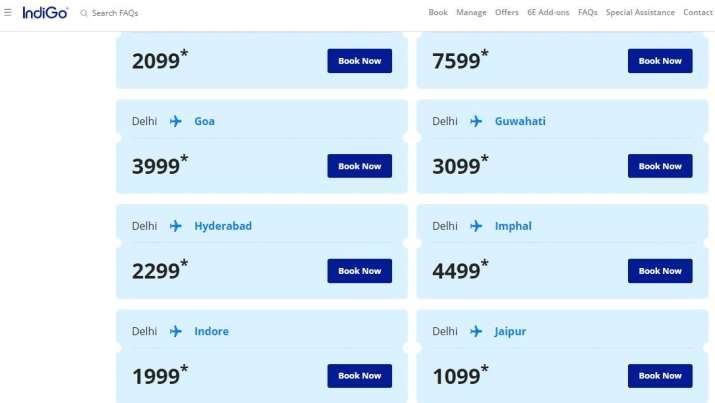Click the airplane icon on Delhi–Jaipur card
Screen dimensions: 715x403
pos(476,331)
